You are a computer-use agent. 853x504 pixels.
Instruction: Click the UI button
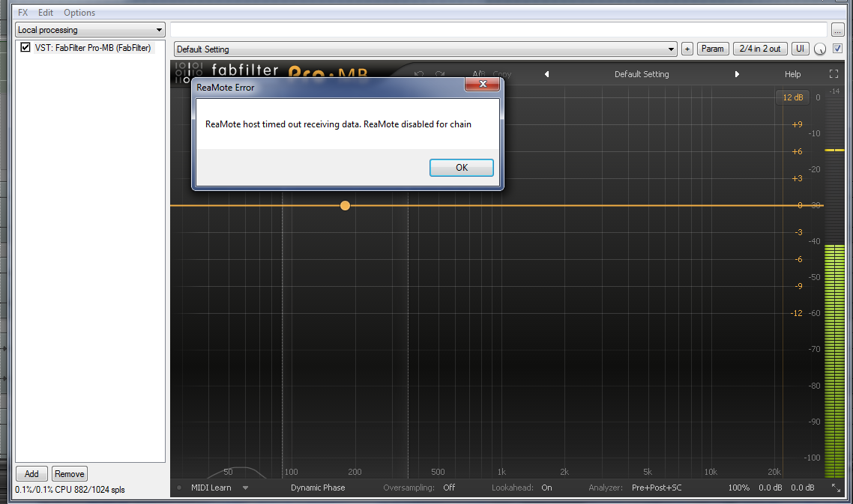801,49
